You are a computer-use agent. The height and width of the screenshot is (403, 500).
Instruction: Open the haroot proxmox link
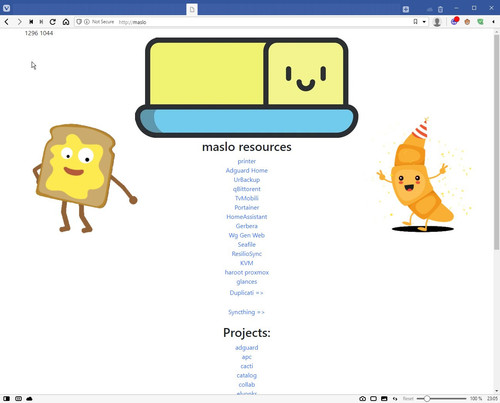pos(247,272)
